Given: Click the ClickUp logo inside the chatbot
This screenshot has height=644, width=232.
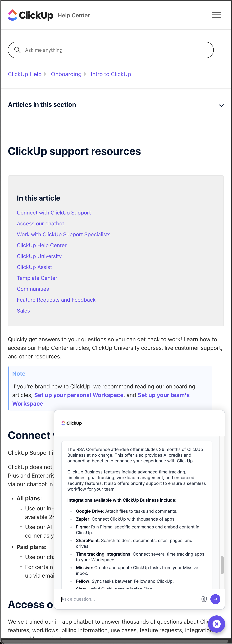Looking at the screenshot, I should 71,423.
